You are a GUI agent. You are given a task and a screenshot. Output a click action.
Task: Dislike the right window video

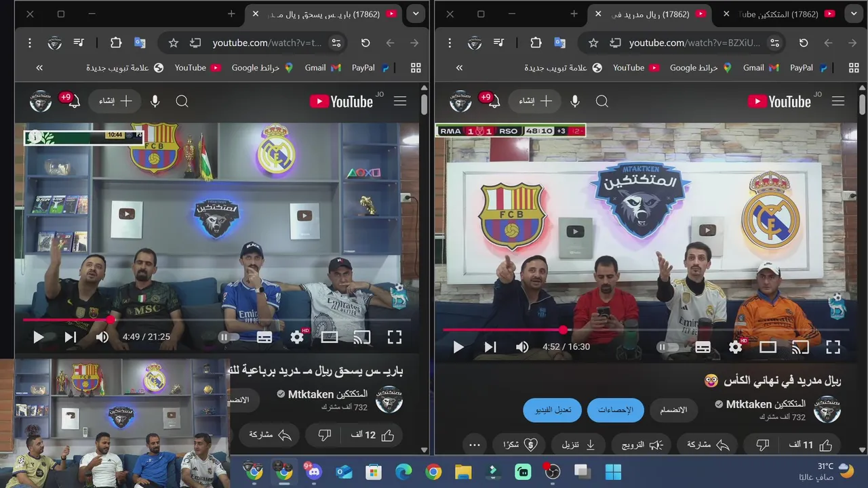coord(762,445)
